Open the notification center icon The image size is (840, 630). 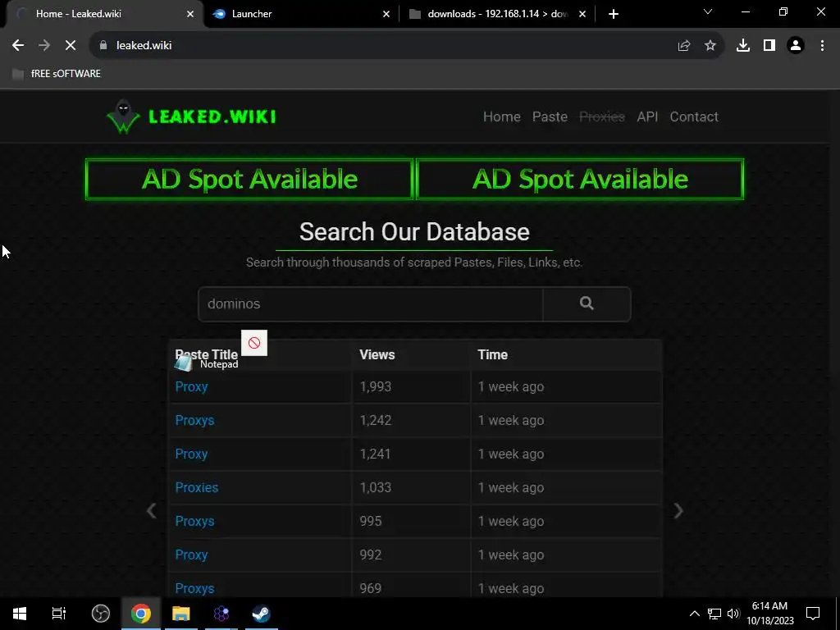click(x=813, y=614)
